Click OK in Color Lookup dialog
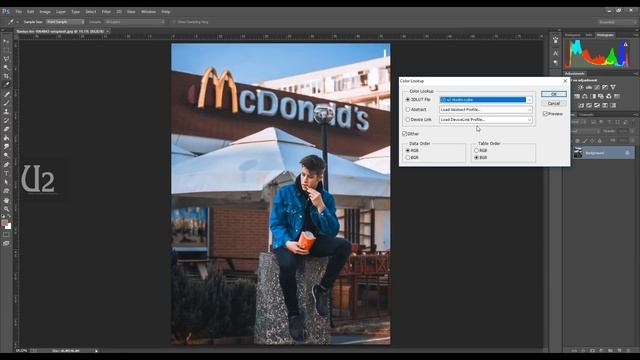This screenshot has width=640, height=360. point(554,94)
